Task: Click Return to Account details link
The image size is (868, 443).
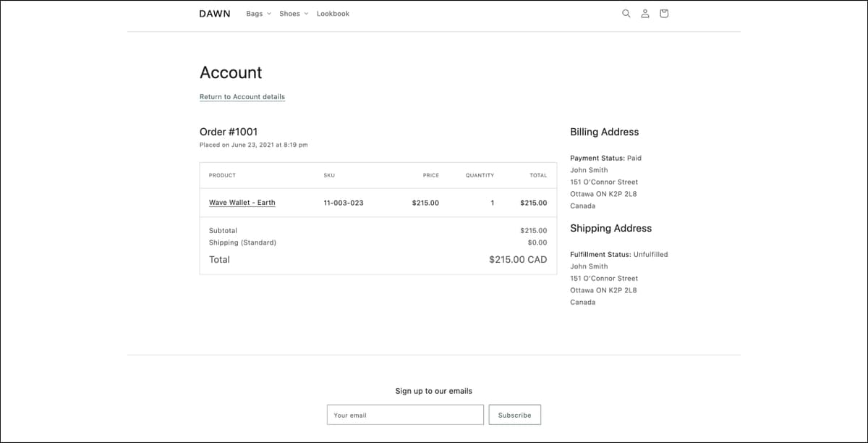Action: [242, 97]
